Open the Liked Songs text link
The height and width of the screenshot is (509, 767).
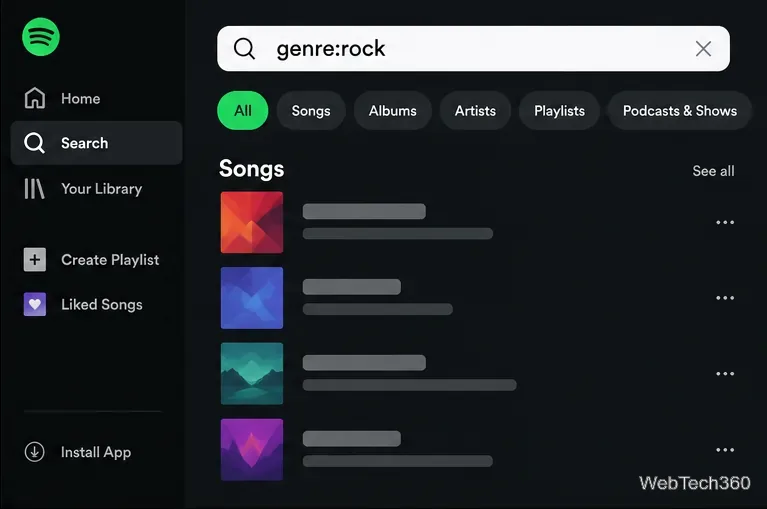coord(102,305)
